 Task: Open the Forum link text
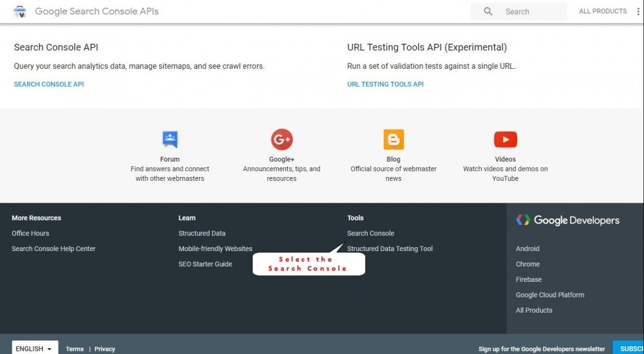coord(169,160)
